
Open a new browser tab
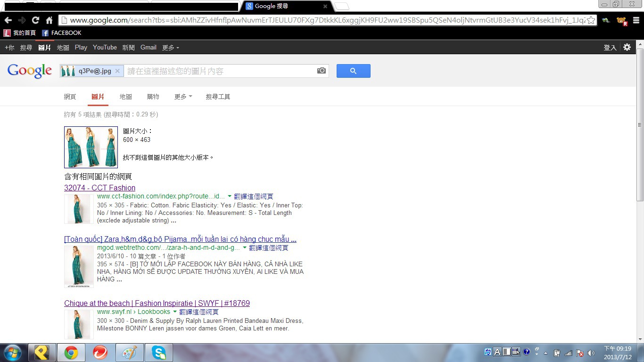pos(342,6)
